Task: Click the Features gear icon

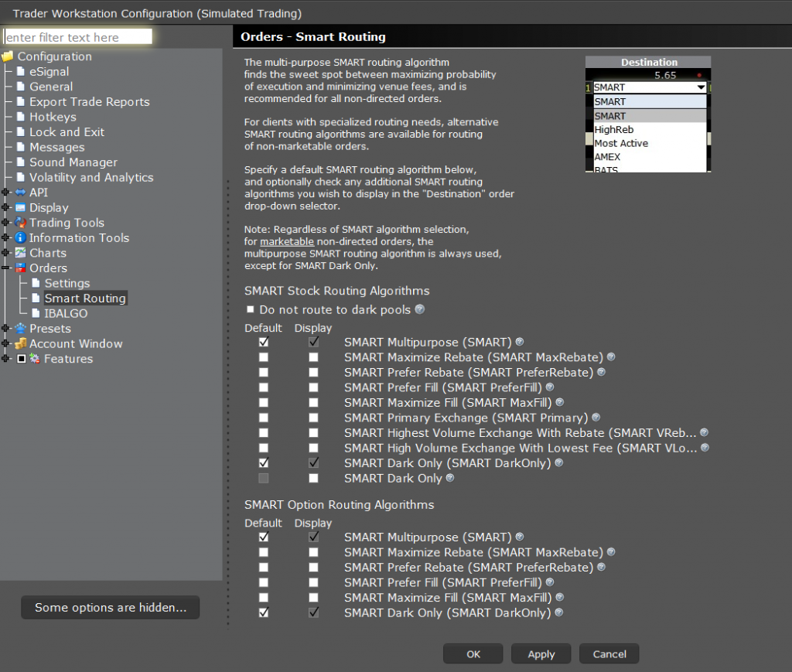Action: pyautogui.click(x=35, y=359)
